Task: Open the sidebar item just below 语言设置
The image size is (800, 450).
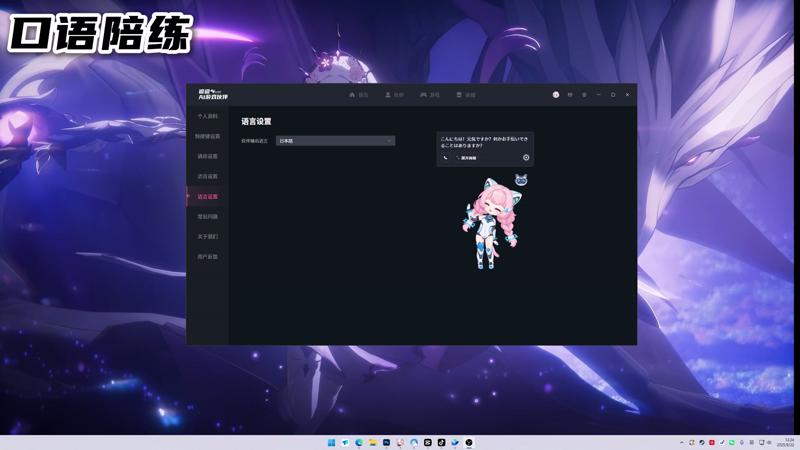Action: [x=208, y=216]
